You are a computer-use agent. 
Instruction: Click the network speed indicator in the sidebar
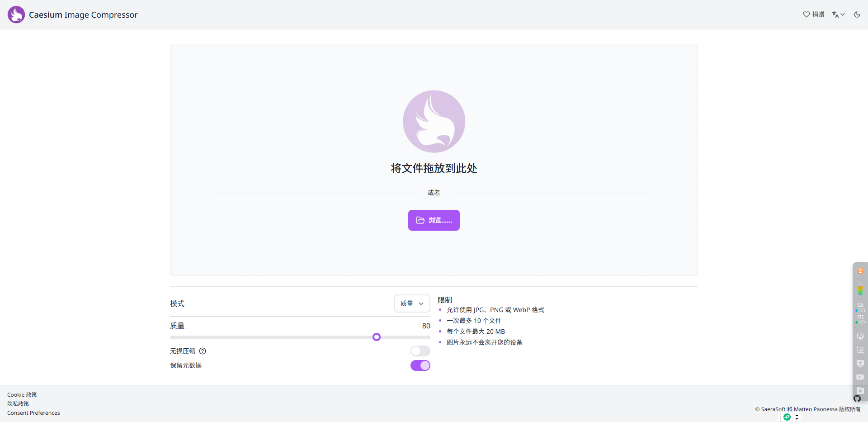pos(860,314)
